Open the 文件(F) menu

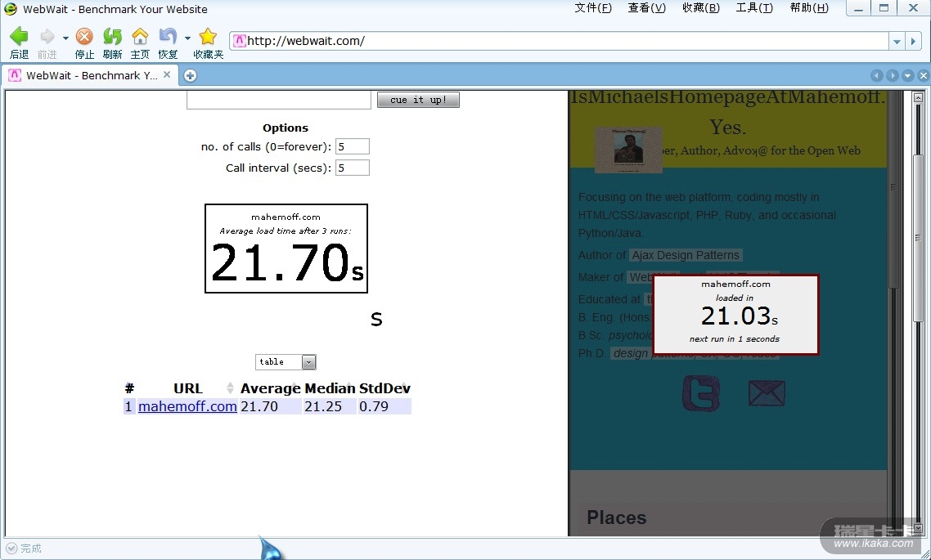[x=593, y=7]
